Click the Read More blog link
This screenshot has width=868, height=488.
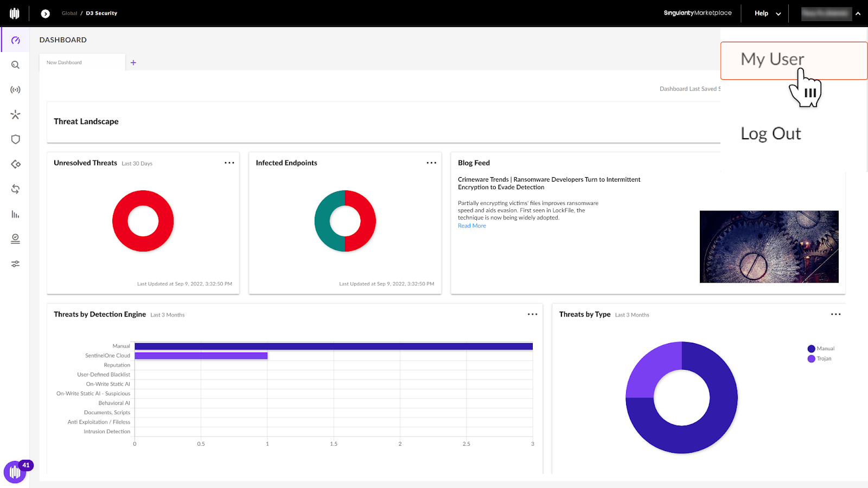click(471, 226)
